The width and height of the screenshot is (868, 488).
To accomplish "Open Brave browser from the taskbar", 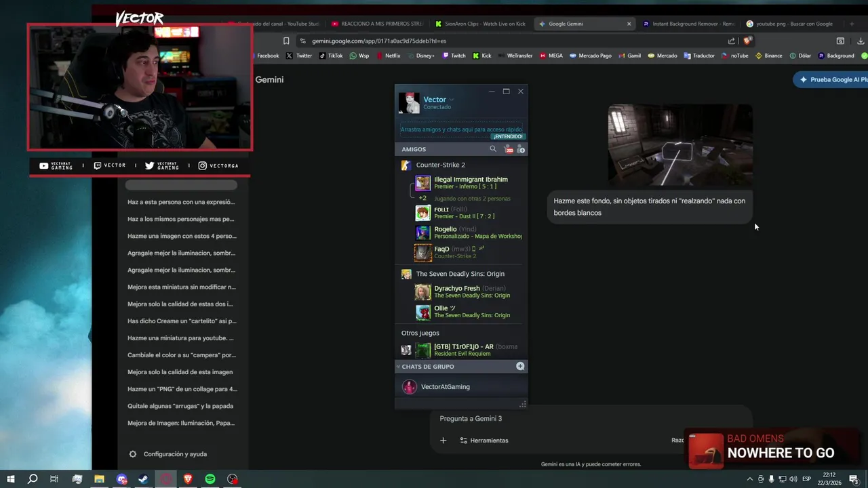I will (188, 479).
